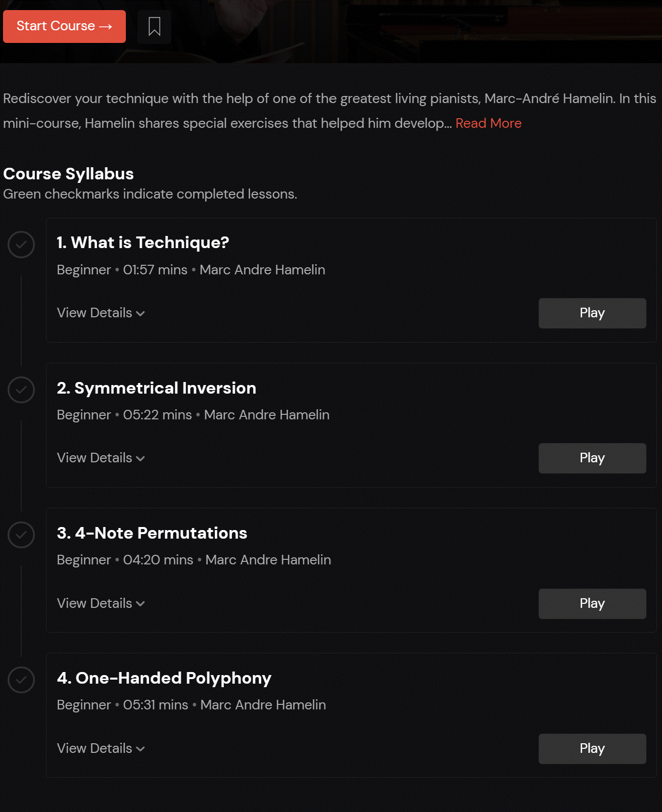Click the bookmark icon next to Start Course
The height and width of the screenshot is (812, 662).
155,27
